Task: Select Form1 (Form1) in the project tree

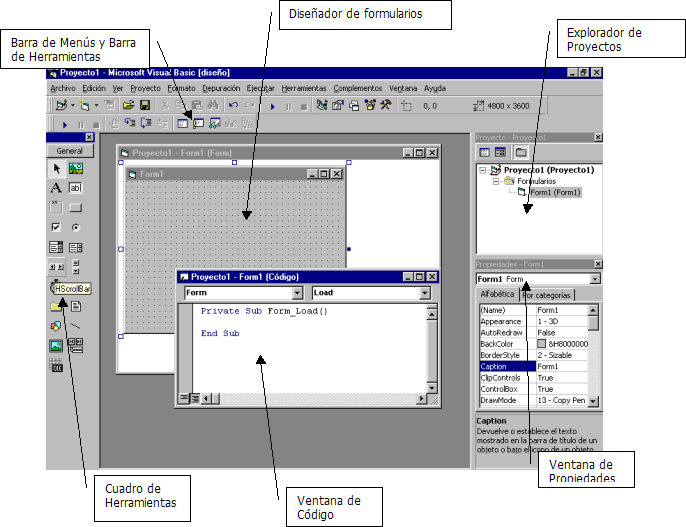Action: coord(555,192)
